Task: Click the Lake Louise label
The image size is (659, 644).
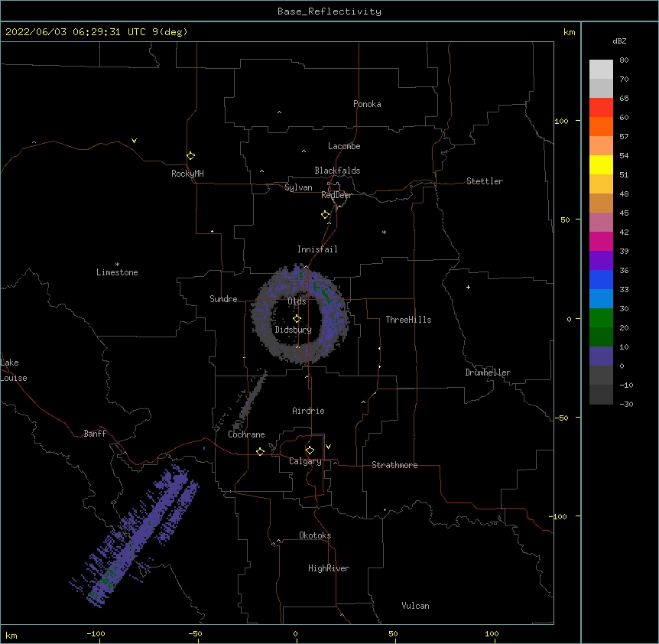Action: coord(14,370)
